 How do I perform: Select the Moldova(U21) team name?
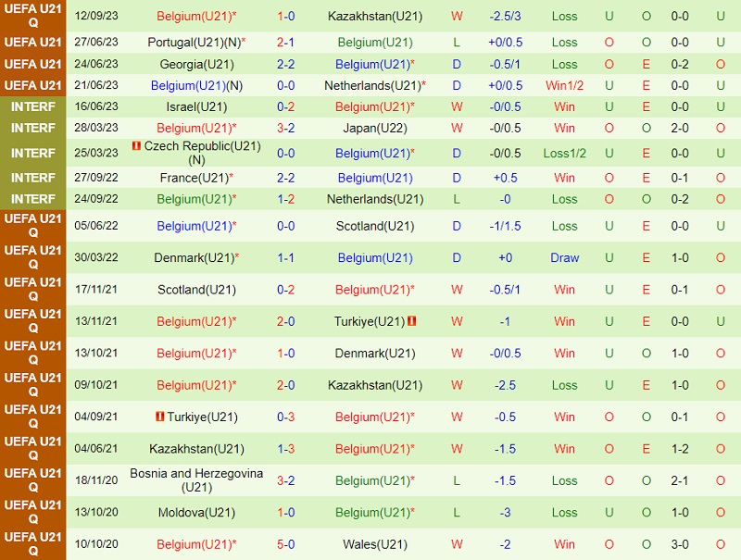[x=196, y=513]
